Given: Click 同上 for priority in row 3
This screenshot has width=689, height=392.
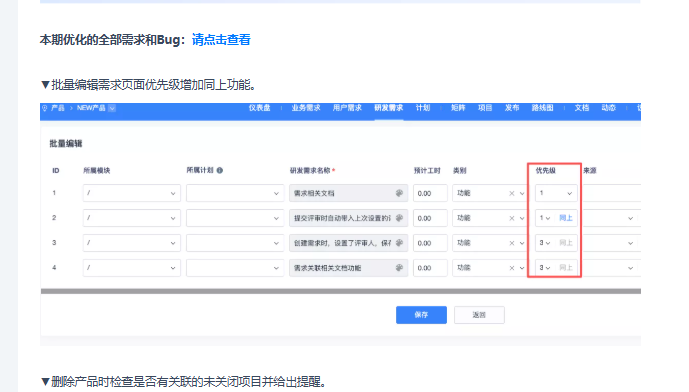Looking at the screenshot, I should coord(566,243).
